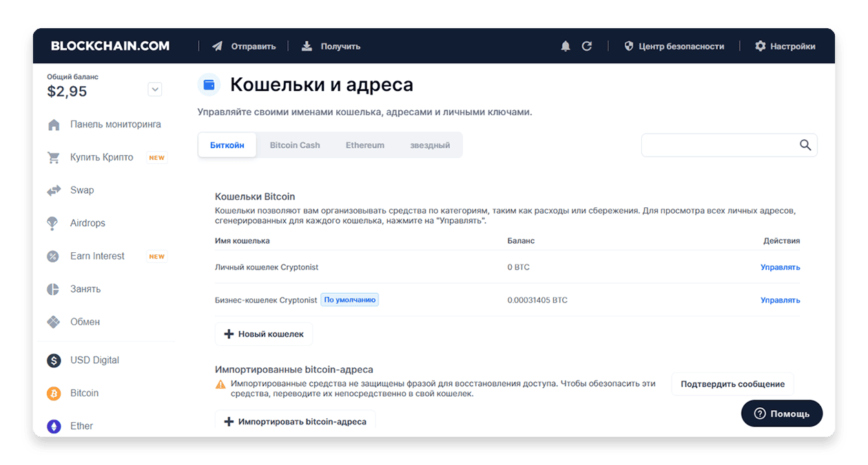
Task: Click the paper plane Send icon
Action: (218, 46)
